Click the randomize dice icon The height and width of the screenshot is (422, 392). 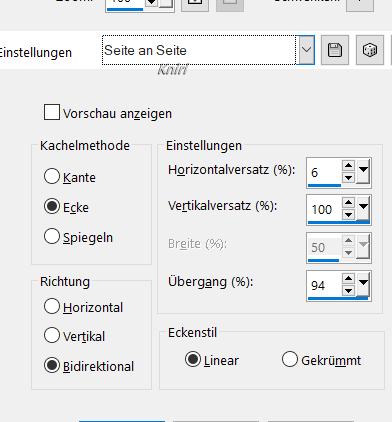click(370, 50)
